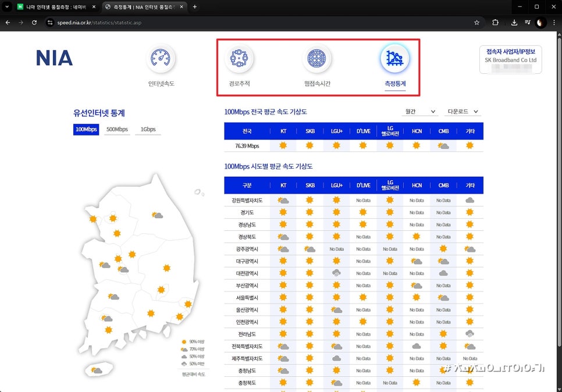Select the 측정통계 statistics chart icon
This screenshot has width=562, height=392.
(x=395, y=59)
